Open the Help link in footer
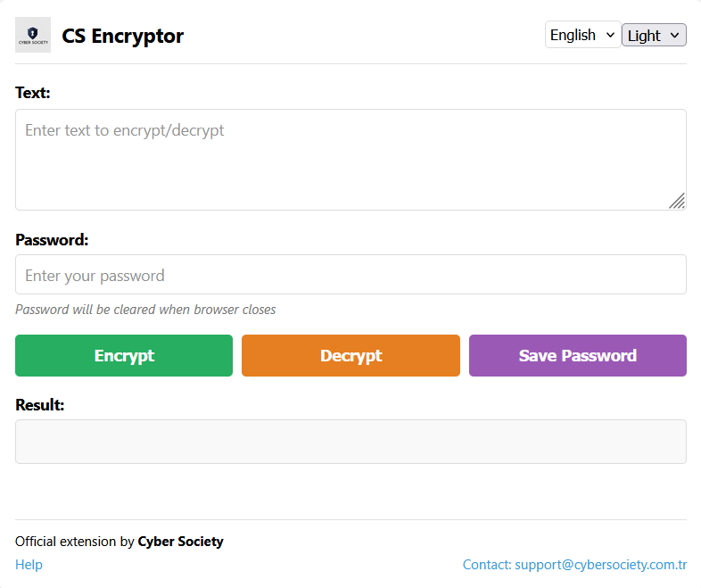Screen dimensions: 701x588 point(29,564)
